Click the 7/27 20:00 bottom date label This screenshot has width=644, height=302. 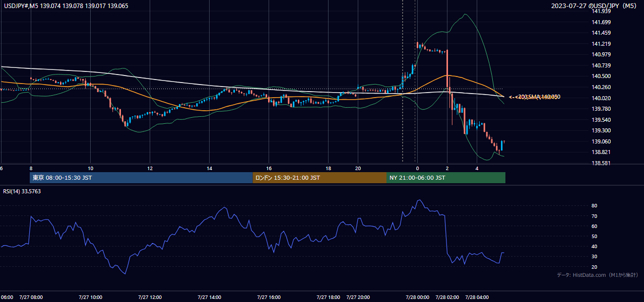click(x=358, y=297)
